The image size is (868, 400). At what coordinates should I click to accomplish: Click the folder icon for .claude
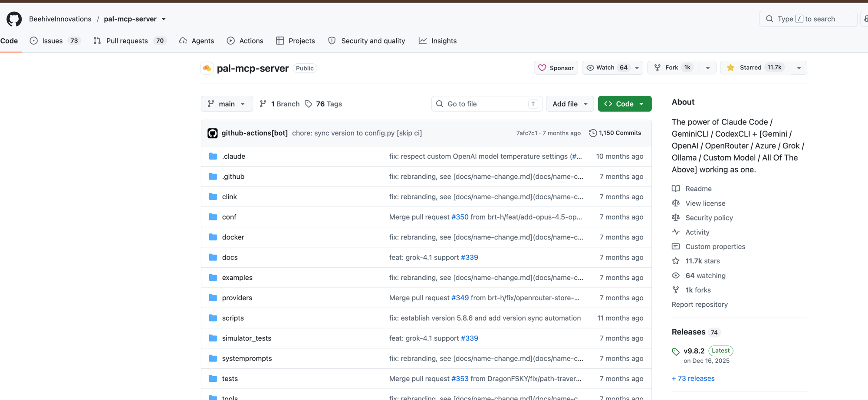(x=213, y=156)
